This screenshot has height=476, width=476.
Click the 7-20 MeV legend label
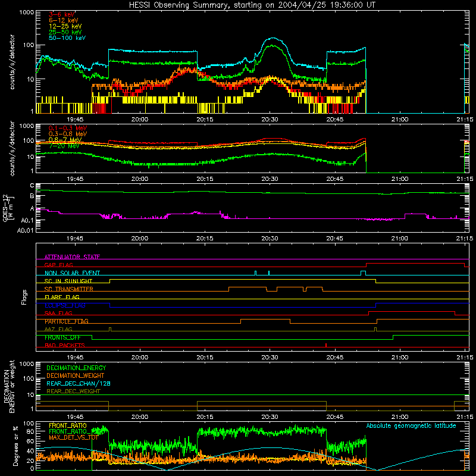64,146
